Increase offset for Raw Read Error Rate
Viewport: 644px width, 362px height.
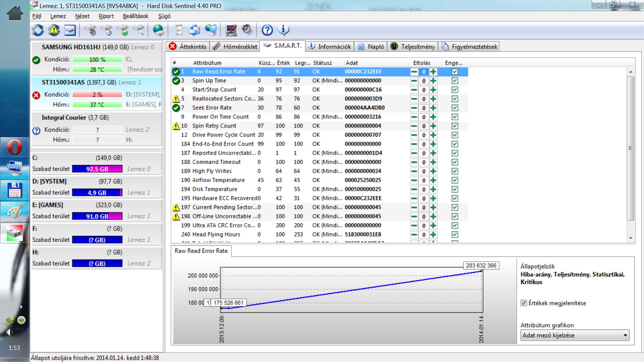click(433, 72)
